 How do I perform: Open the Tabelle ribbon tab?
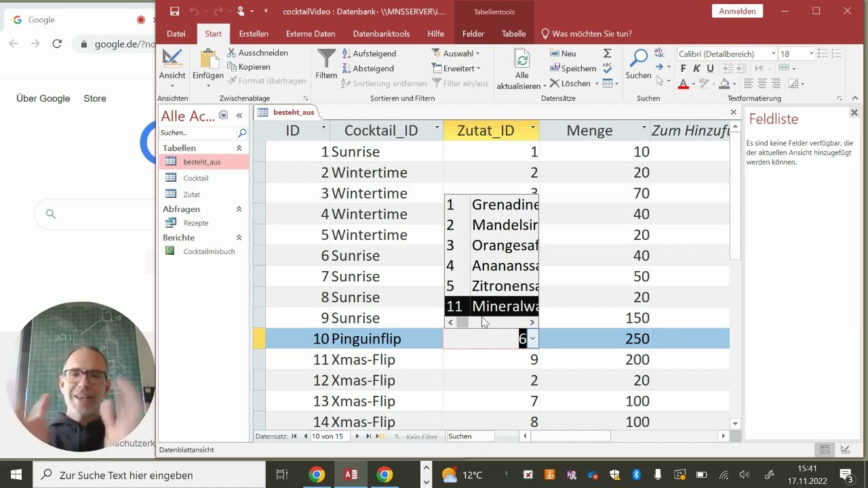pos(513,34)
